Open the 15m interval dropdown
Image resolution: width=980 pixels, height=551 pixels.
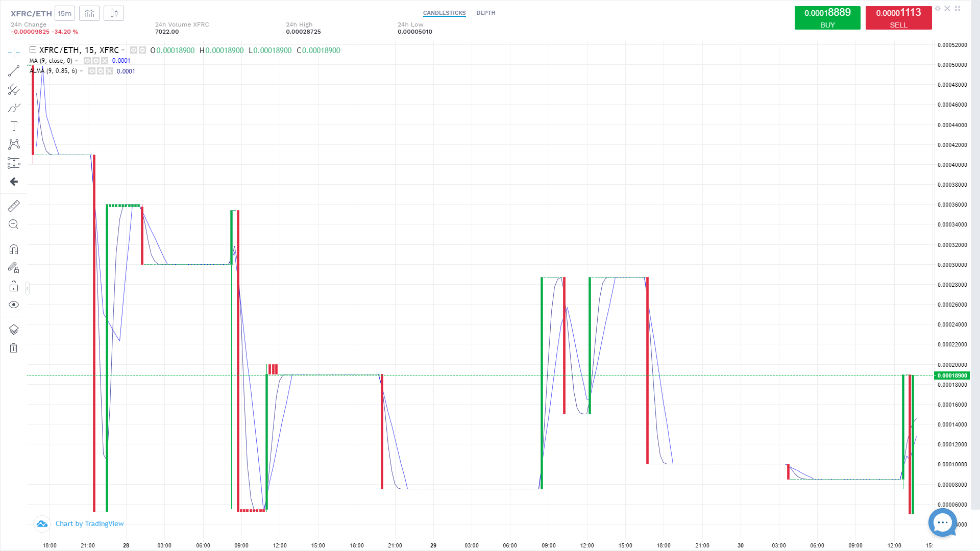tap(65, 13)
